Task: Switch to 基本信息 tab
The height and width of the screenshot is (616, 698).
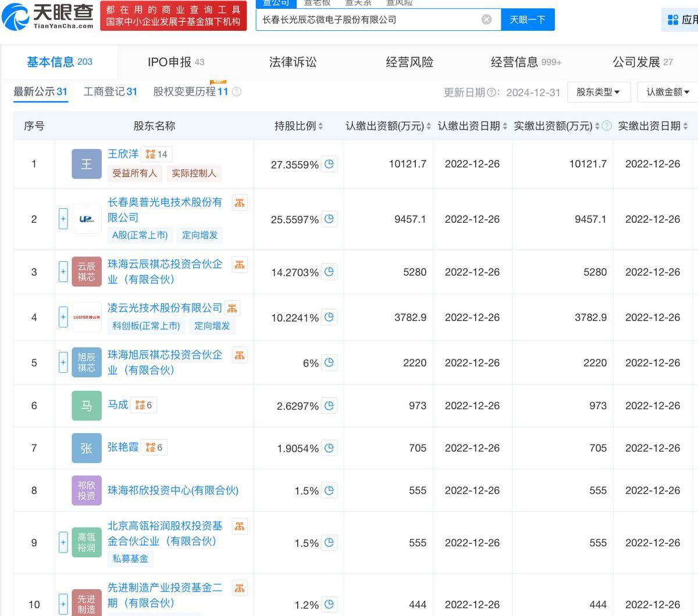Action: [x=59, y=62]
